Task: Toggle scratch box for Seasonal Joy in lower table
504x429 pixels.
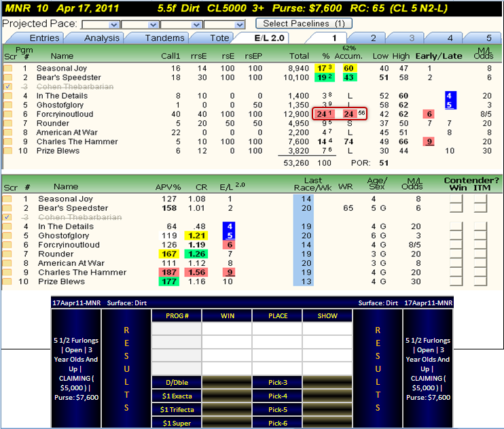Action: coord(7,199)
